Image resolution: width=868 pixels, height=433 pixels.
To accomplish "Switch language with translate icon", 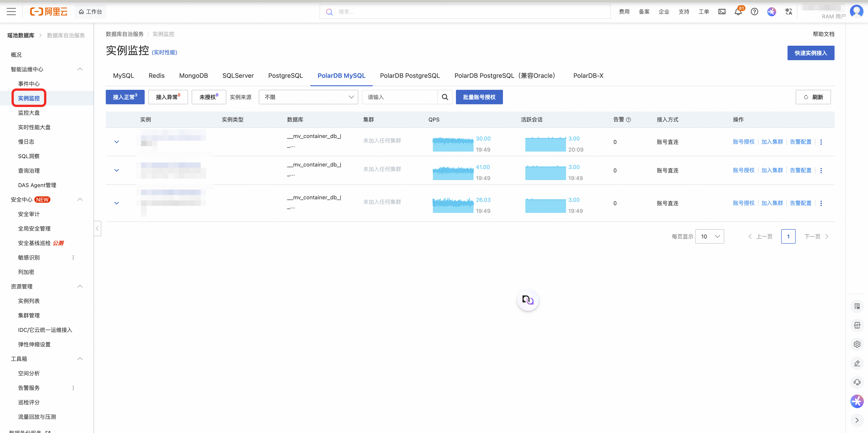I will point(788,12).
